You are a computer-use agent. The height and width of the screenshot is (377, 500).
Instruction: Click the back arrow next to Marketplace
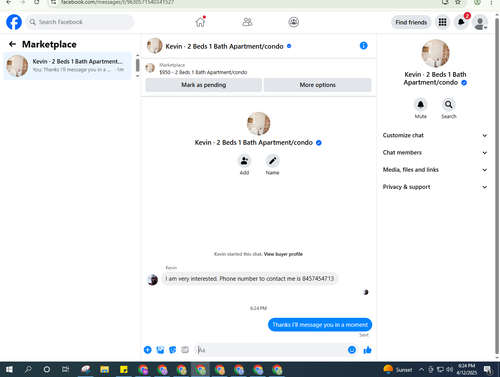(x=12, y=44)
